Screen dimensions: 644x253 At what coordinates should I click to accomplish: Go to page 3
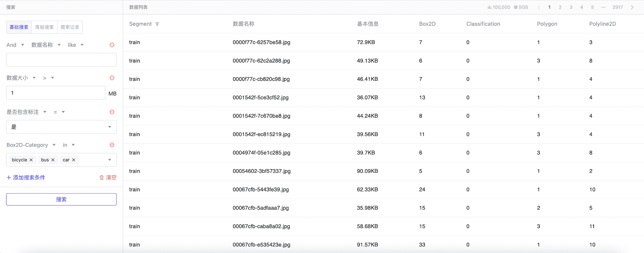coord(571,7)
